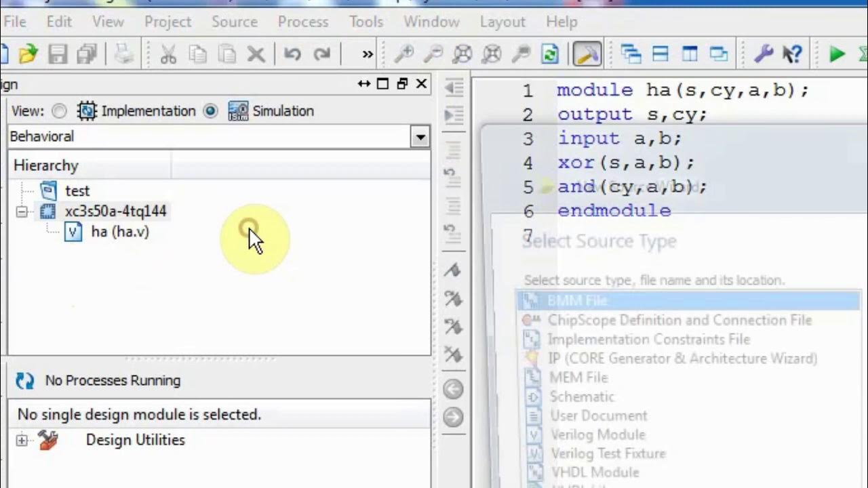Open the Project menu

point(167,22)
